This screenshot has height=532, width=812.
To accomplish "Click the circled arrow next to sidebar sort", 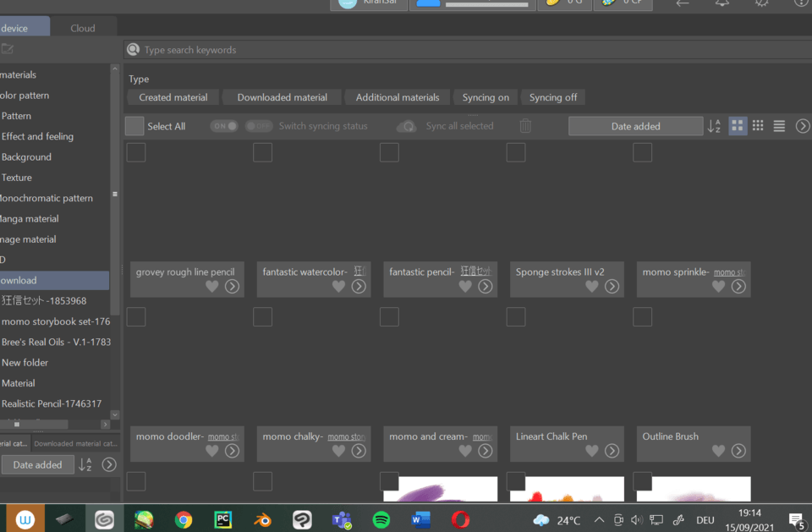I will (109, 464).
